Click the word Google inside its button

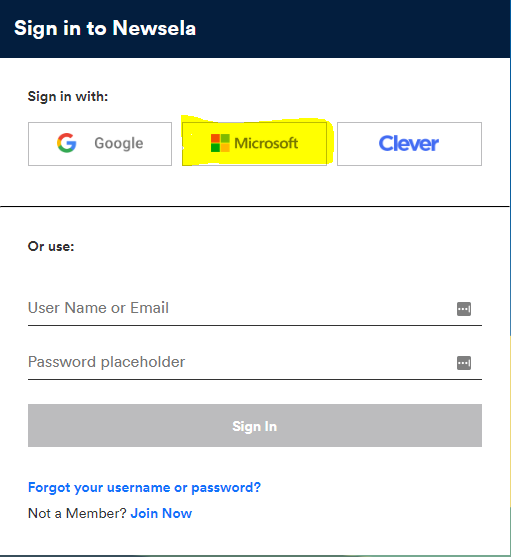[119, 144]
